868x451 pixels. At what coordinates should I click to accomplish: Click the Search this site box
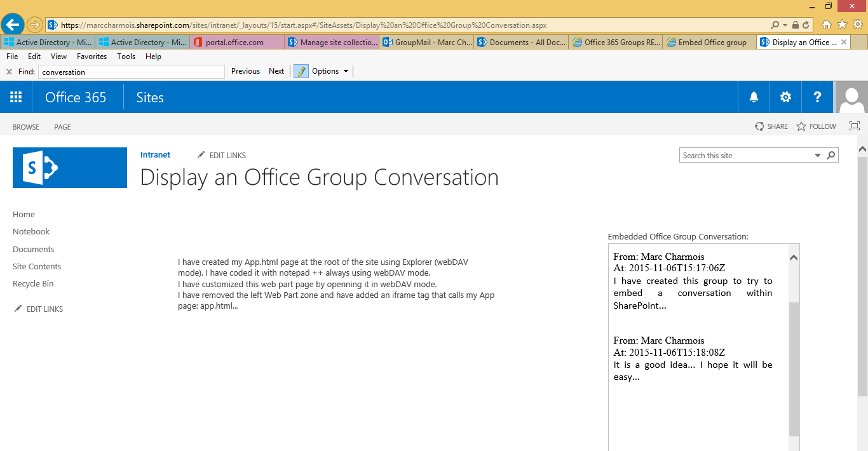[747, 156]
